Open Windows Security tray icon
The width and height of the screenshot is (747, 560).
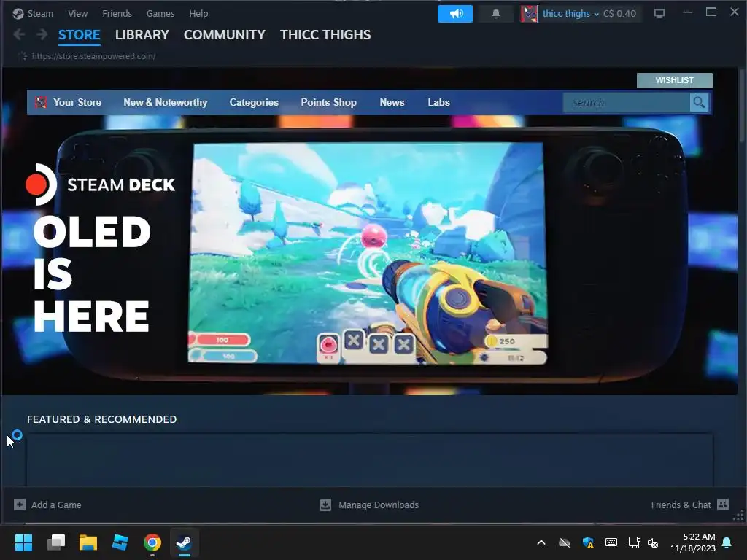[x=588, y=542]
